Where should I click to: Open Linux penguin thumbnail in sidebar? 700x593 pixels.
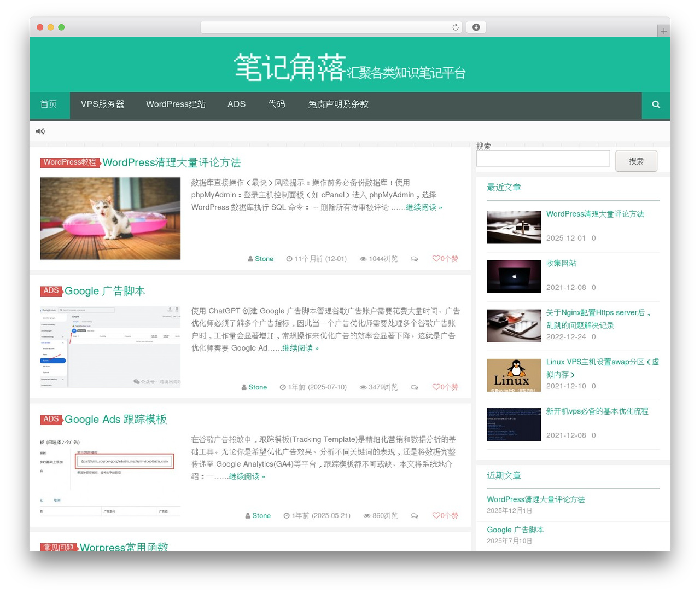[x=514, y=375]
